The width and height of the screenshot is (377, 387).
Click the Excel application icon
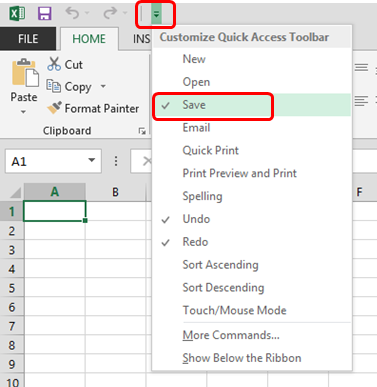[x=17, y=14]
